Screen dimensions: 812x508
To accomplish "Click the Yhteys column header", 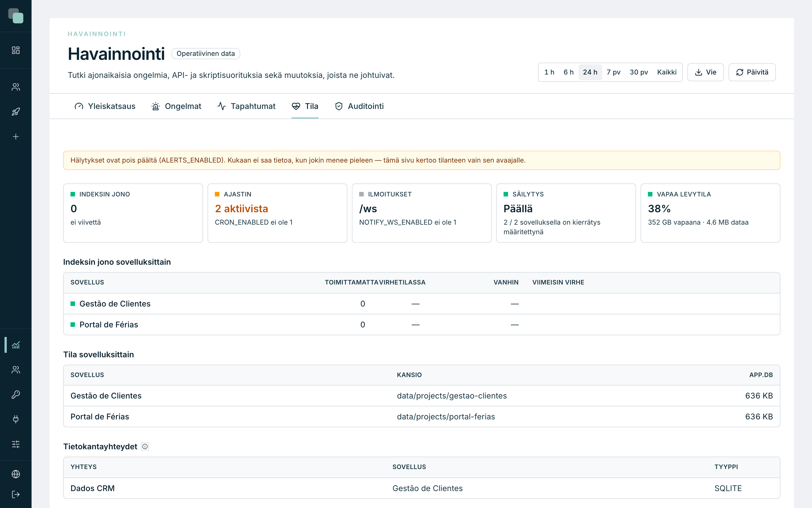I will (x=83, y=467).
